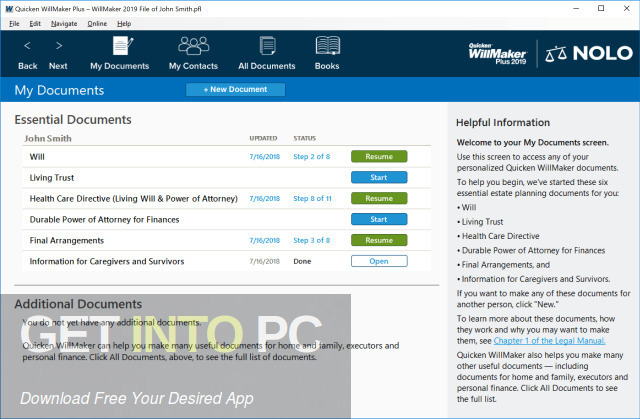640x419 pixels.
Task: Click 'Step 2 of 8' status for Will
Action: click(x=312, y=157)
